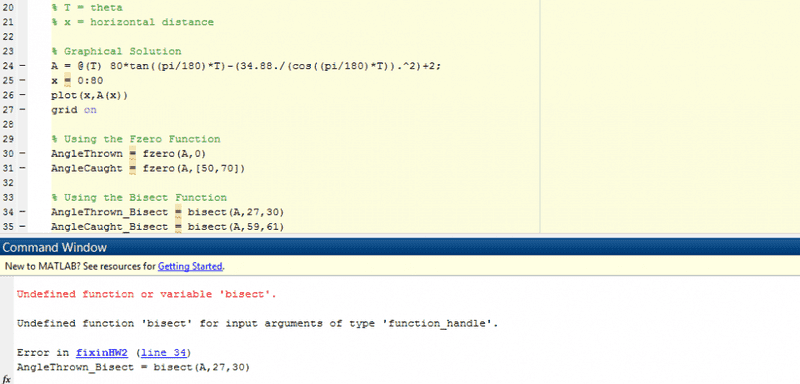Click the highlighted equals sign after AngleCaught_Bisect on line 35
Image resolution: width=800 pixels, height=384 pixels.
pyautogui.click(x=178, y=226)
